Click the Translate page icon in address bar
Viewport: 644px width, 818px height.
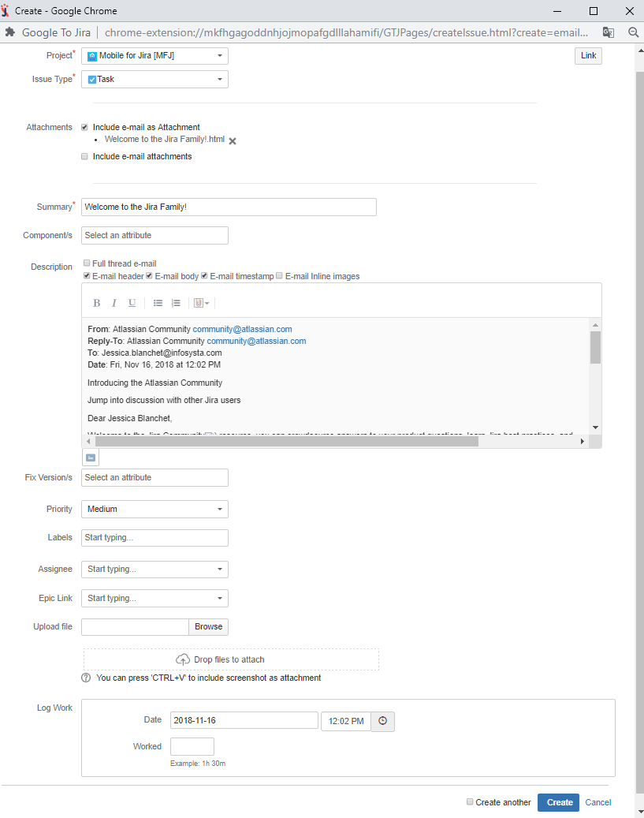click(609, 32)
